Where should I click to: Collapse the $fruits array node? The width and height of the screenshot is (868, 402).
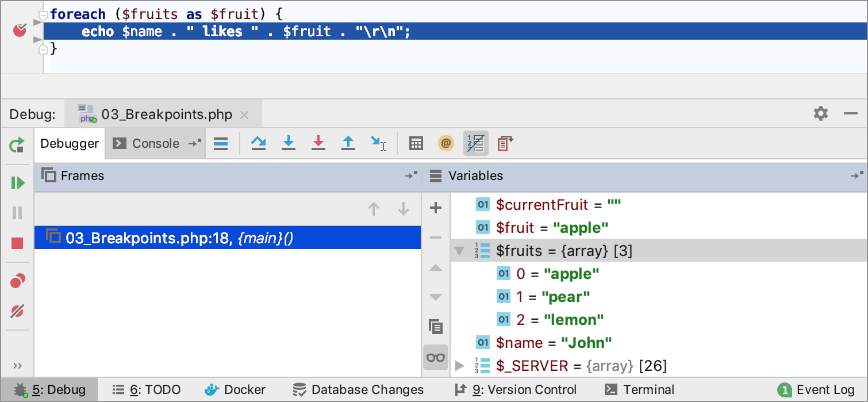point(459,251)
